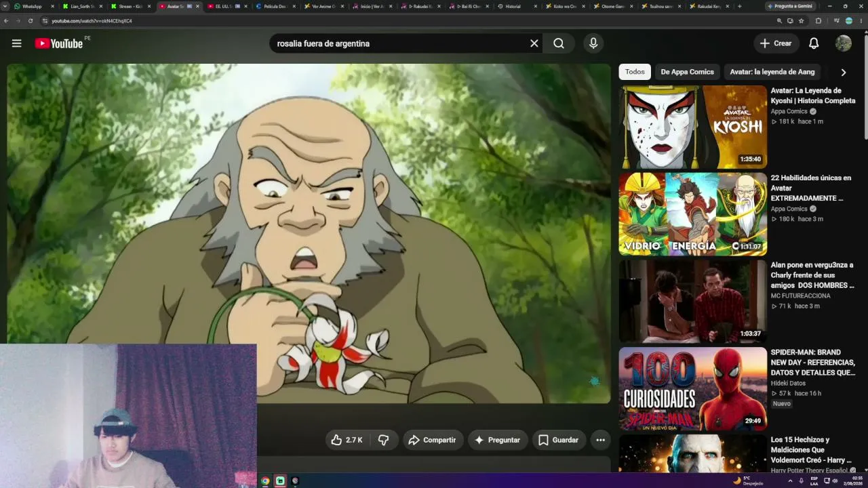Open the Kyoshi video thumbnail
Image resolution: width=868 pixels, height=488 pixels.
[692, 127]
